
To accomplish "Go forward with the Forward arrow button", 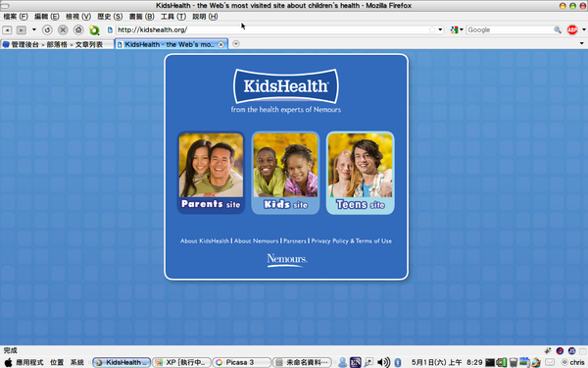I will click(x=22, y=29).
